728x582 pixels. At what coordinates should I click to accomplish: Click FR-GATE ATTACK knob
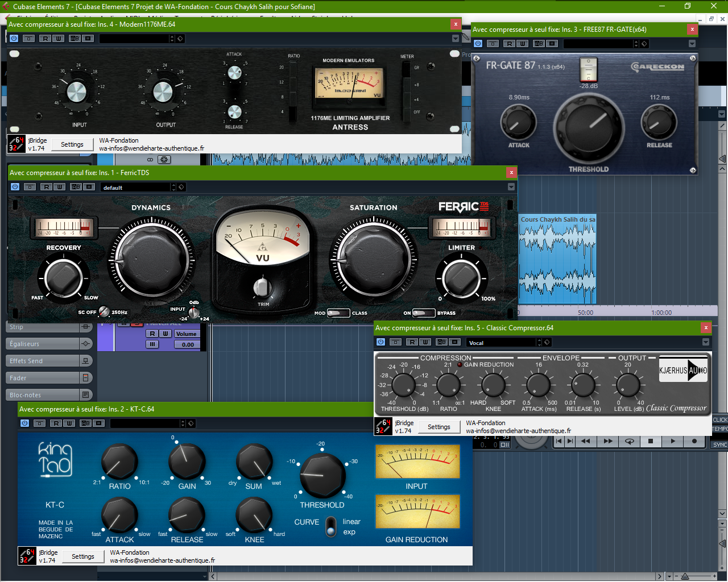(x=519, y=122)
